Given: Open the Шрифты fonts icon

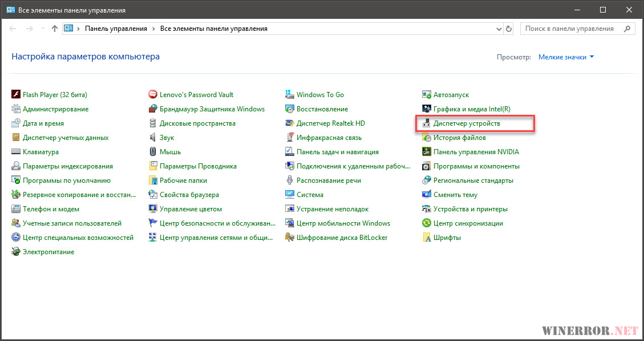Looking at the screenshot, I should (427, 238).
